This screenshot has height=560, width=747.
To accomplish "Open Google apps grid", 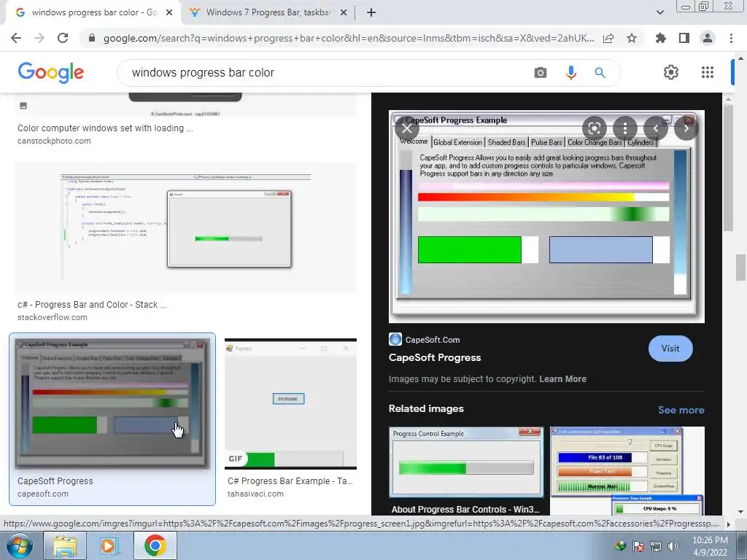I will (x=708, y=72).
